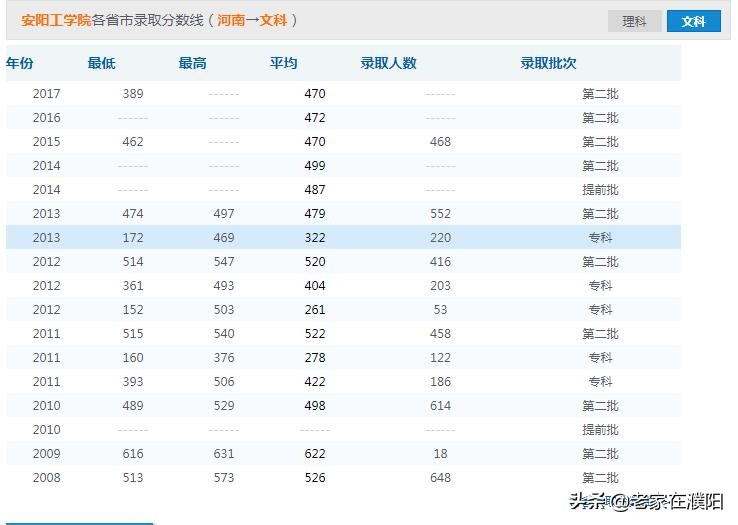
Task: Select the 2015 year cell
Action: (47, 142)
